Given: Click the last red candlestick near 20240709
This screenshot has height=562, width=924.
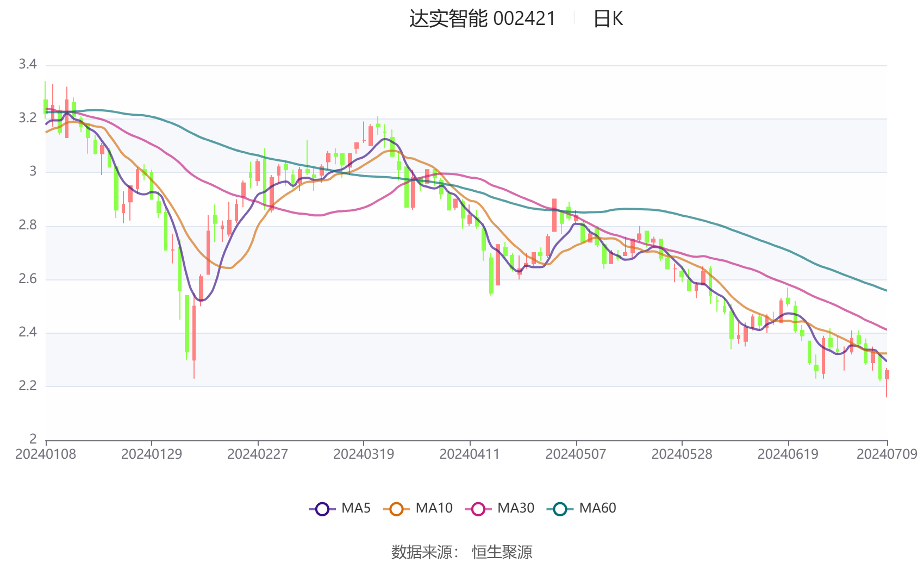Looking at the screenshot, I should coord(886,375).
